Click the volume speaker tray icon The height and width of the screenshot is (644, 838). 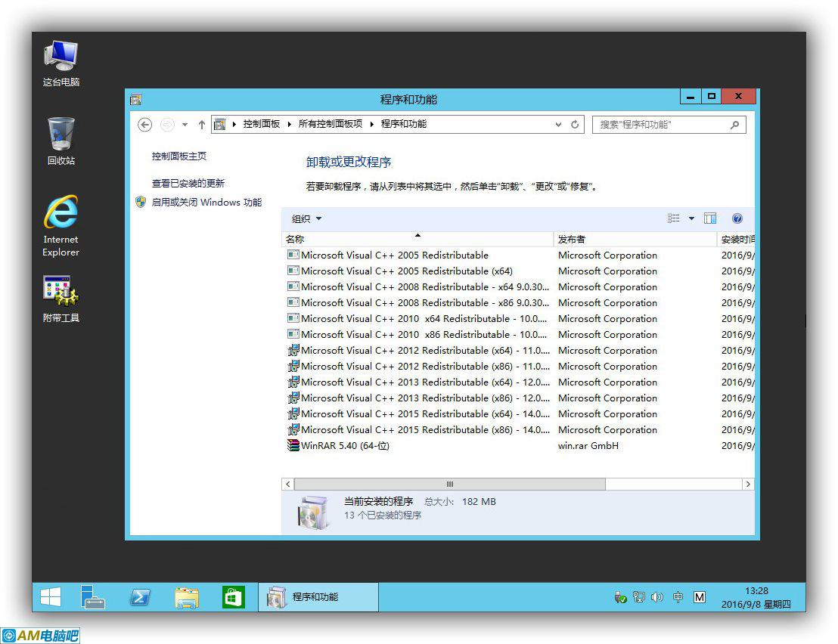[656, 597]
